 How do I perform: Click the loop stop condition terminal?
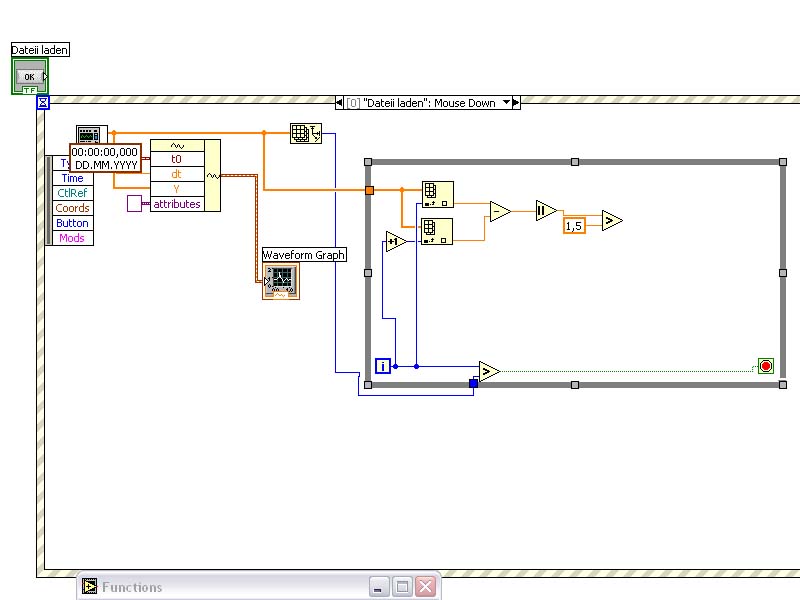[x=765, y=366]
